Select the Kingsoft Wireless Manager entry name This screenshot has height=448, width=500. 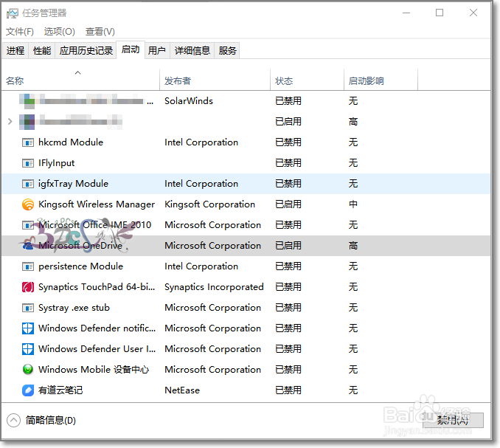(97, 204)
